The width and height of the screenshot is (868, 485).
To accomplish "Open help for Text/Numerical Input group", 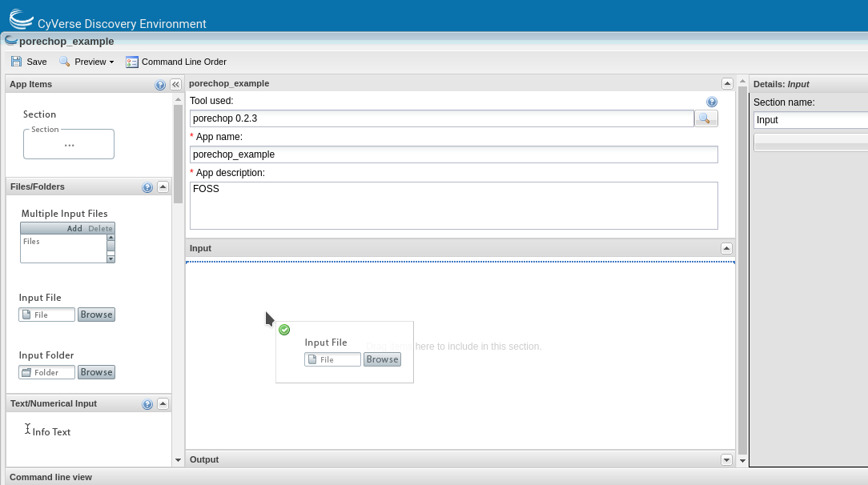I will 147,404.
